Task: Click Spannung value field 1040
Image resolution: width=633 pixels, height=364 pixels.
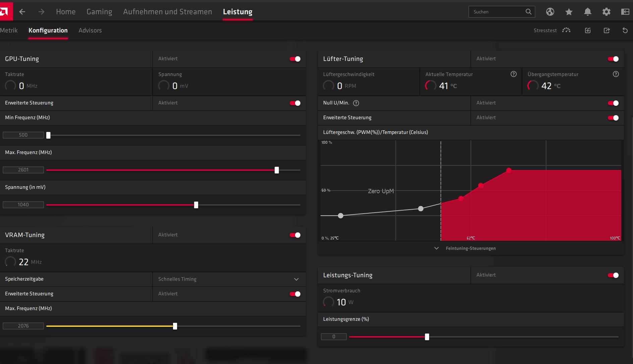Action: coord(23,205)
